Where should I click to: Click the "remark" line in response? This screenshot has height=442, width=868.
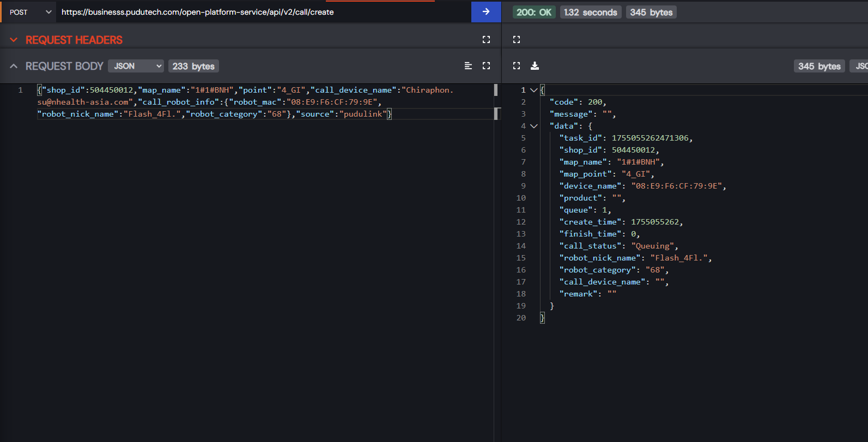[588, 294]
